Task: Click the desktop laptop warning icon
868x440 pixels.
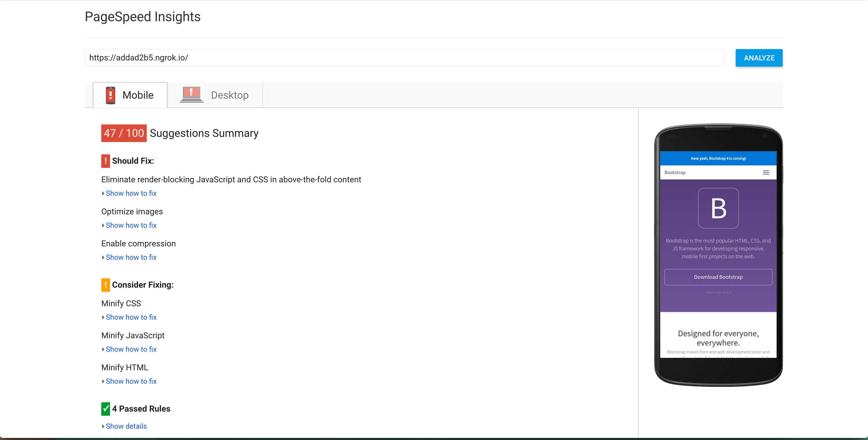Action: pyautogui.click(x=191, y=95)
